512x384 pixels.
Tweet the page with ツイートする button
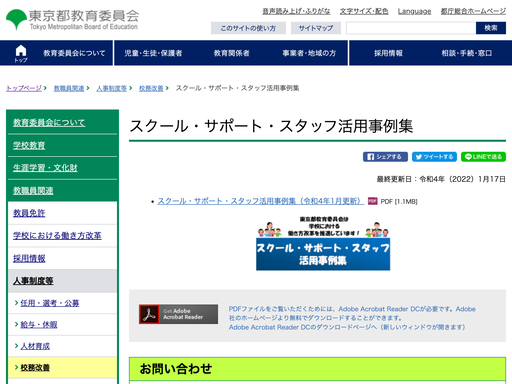[434, 157]
